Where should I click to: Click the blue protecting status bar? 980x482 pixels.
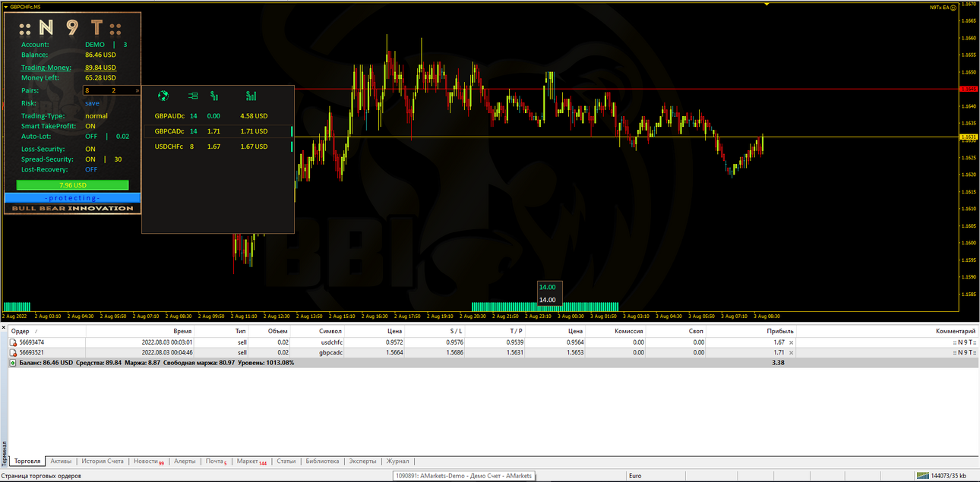tap(72, 197)
